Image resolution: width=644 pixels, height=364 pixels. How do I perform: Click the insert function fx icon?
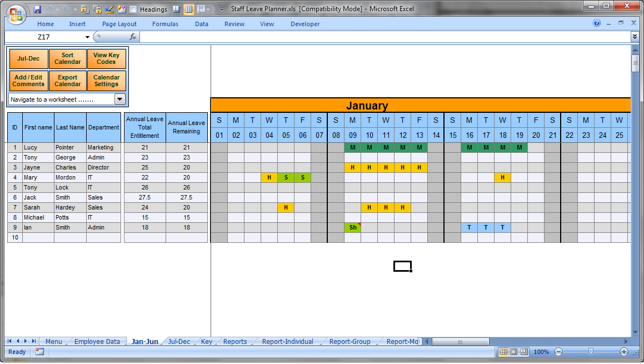coord(133,37)
